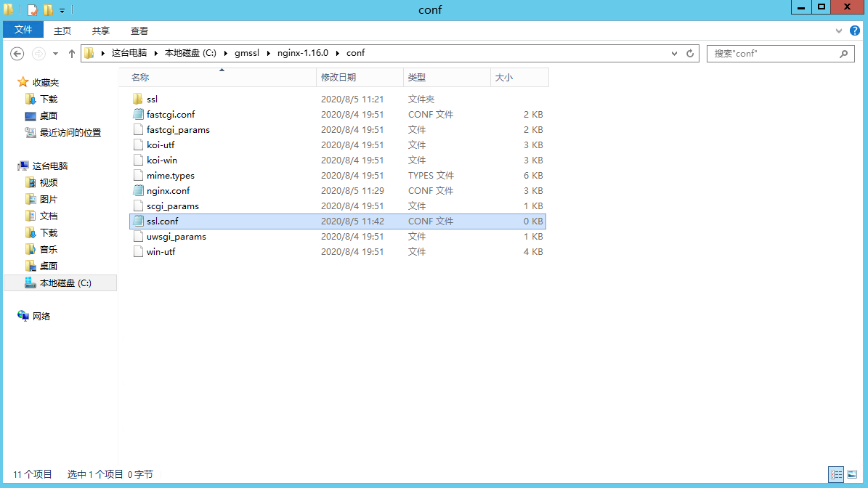Sort files by 修改日期 column
The image size is (868, 488).
click(x=338, y=78)
